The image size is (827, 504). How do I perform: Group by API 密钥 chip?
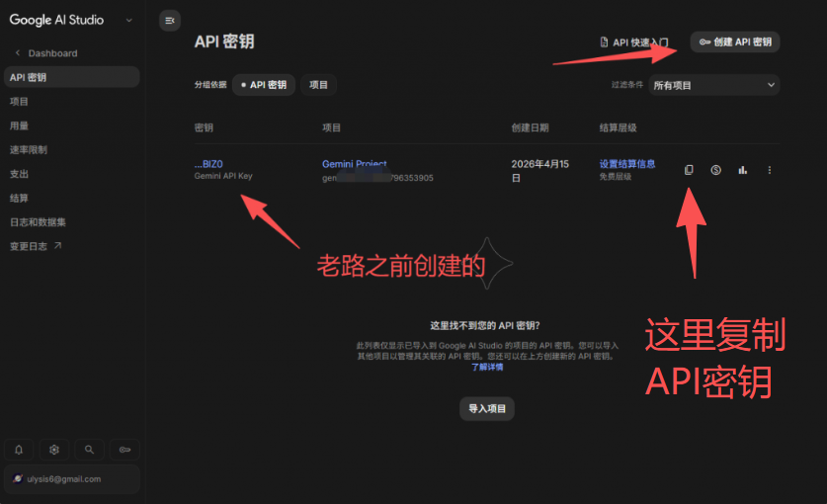264,85
